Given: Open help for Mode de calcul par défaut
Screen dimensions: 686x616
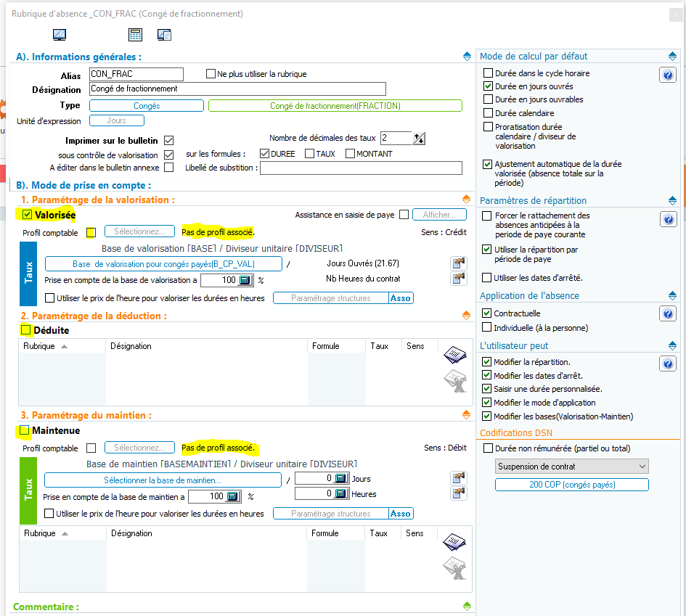Looking at the screenshot, I should click(668, 75).
